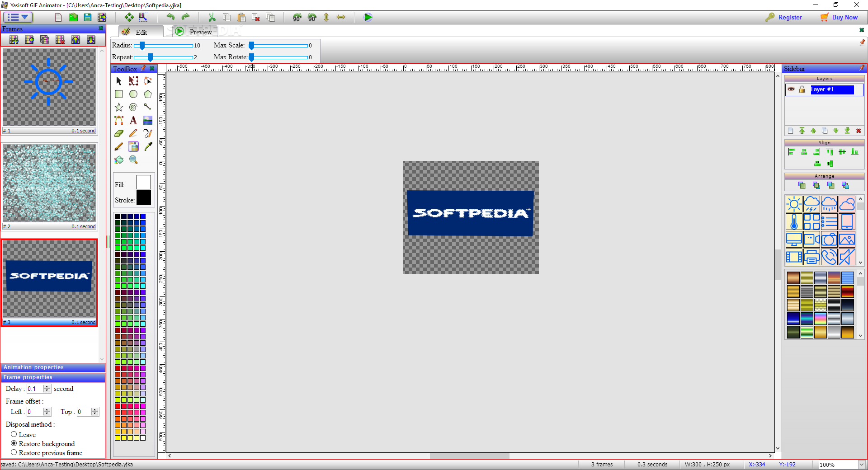Expand the Animation properties section
This screenshot has height=470, width=868.
pyautogui.click(x=53, y=367)
